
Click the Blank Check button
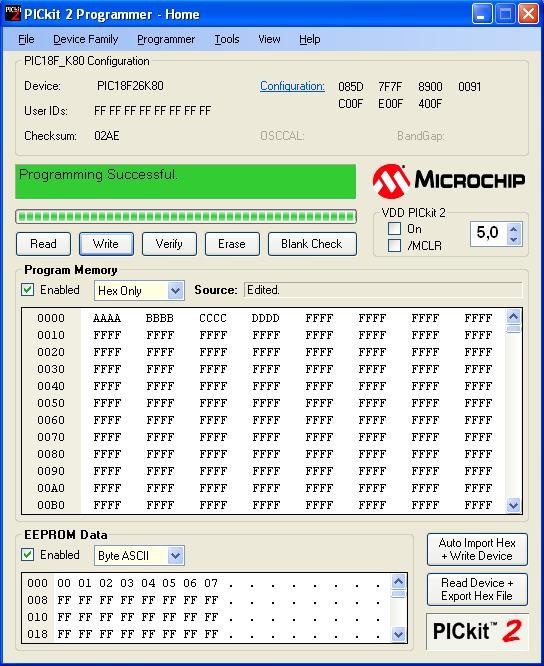[x=312, y=244]
